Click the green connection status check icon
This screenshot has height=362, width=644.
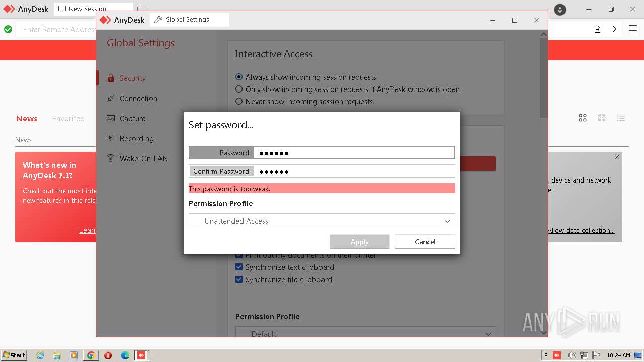pos(8,29)
